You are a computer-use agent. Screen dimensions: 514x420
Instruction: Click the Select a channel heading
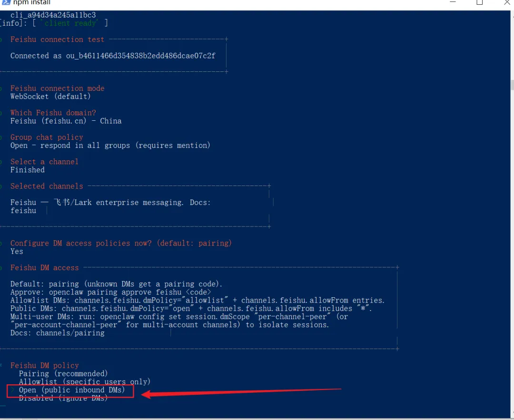pos(44,162)
